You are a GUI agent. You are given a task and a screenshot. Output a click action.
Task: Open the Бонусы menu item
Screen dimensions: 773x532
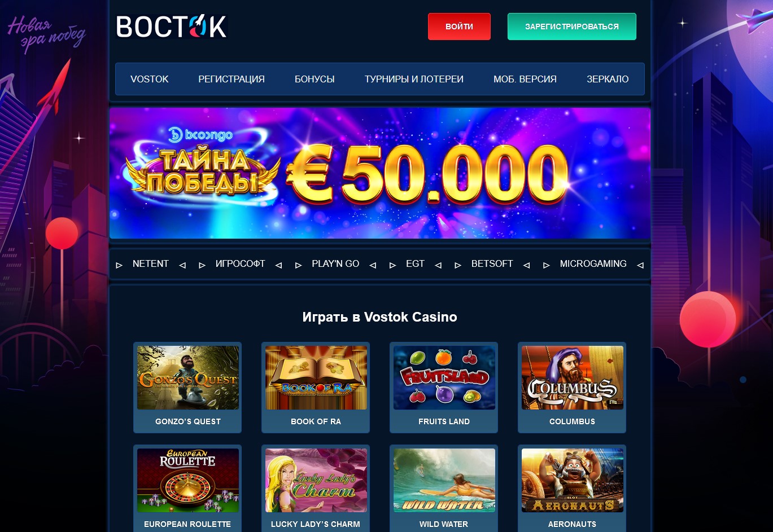[x=315, y=79]
